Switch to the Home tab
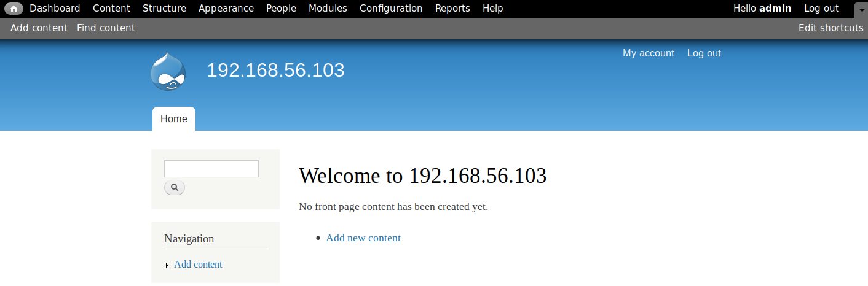The height and width of the screenshot is (286, 868). point(174,119)
